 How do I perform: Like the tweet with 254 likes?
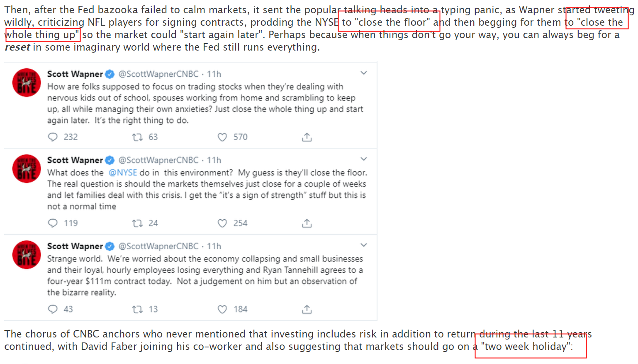[222, 223]
